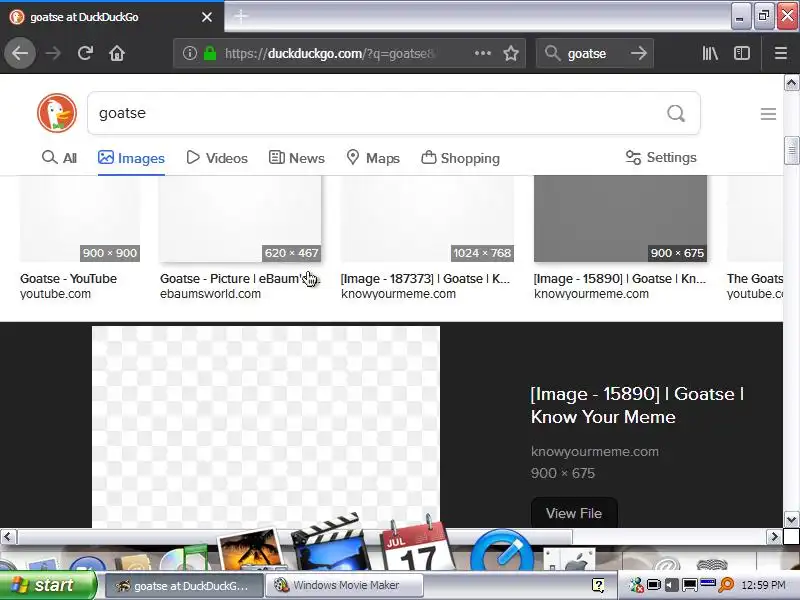
Task: Click the 12:59 PM system tray clock
Action: (x=763, y=585)
